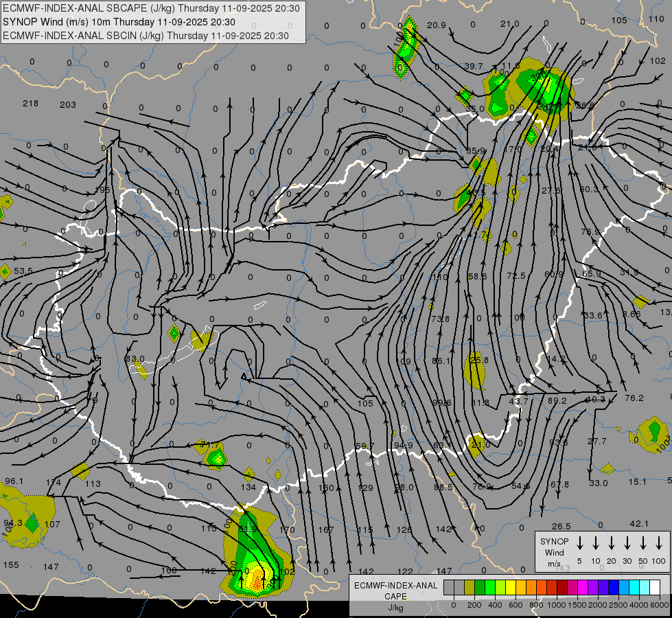Click the 600 tick label on CAPE scale
The width and height of the screenshot is (672, 618).
point(515,605)
